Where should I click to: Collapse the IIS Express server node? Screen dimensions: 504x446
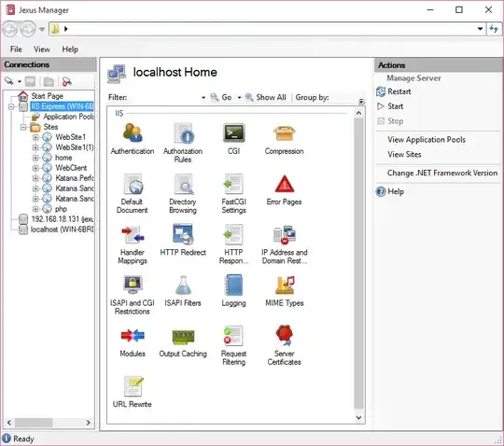pos(11,106)
